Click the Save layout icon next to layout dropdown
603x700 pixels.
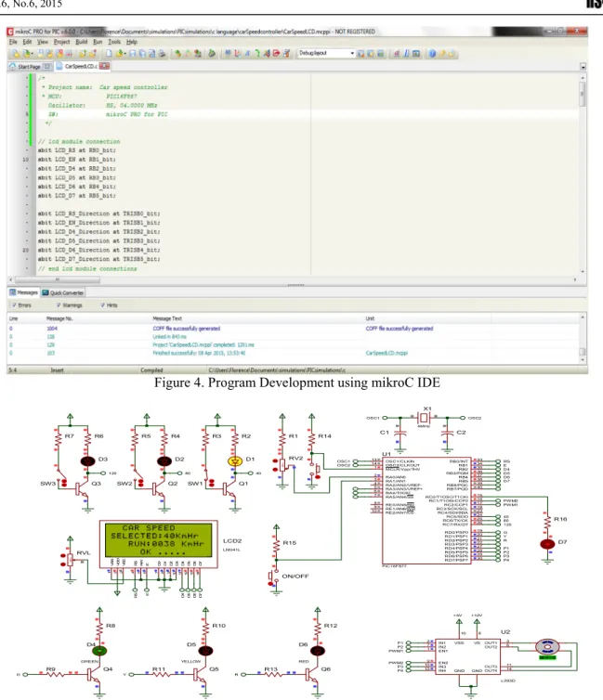[x=360, y=54]
